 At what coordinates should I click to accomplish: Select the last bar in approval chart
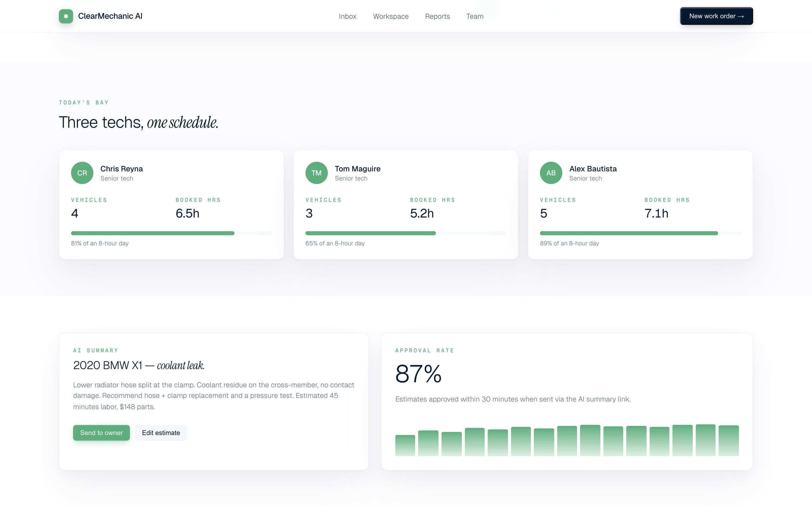729,440
